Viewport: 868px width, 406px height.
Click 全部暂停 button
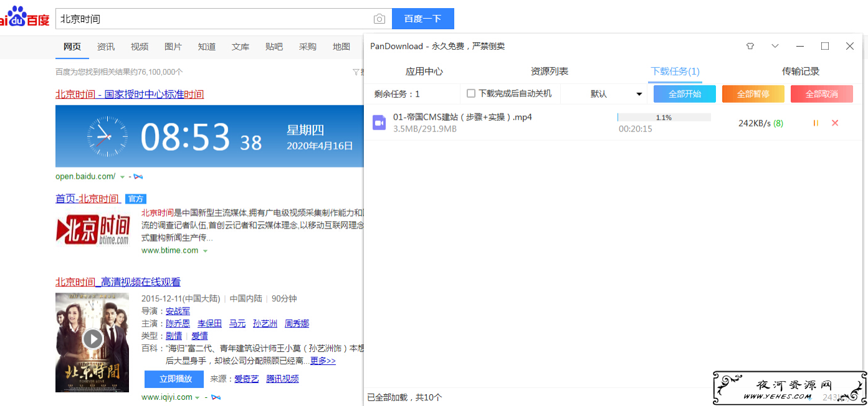pos(753,94)
